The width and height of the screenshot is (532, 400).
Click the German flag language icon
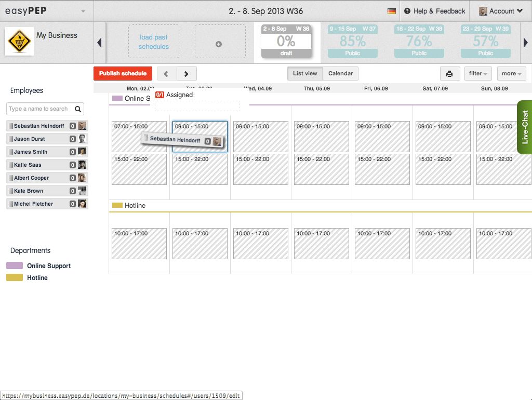pos(391,10)
